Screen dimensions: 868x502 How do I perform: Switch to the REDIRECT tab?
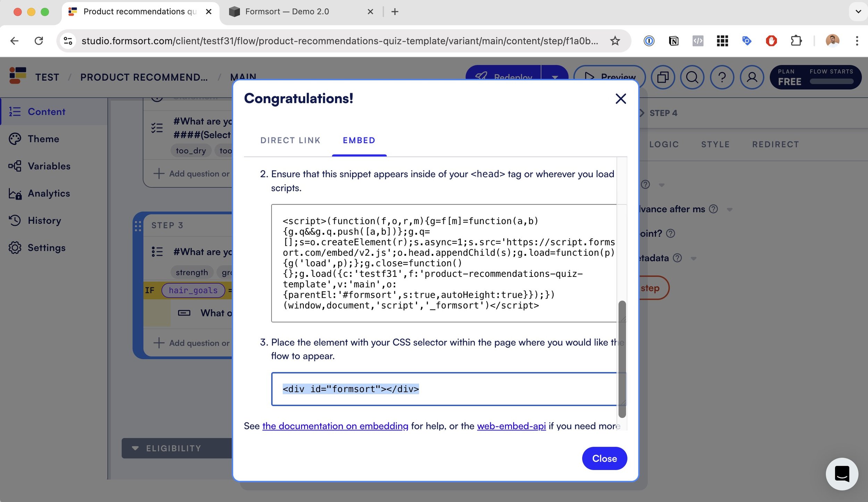pyautogui.click(x=775, y=144)
